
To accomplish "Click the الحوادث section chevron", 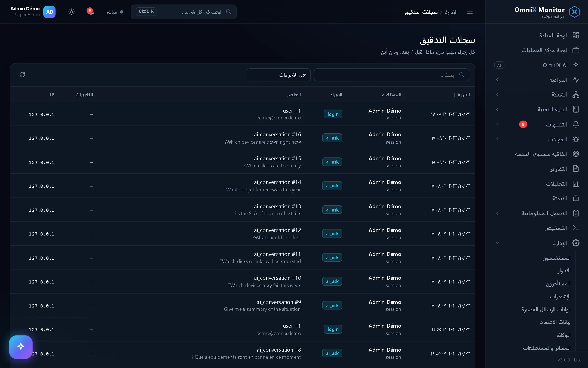I will coord(497,139).
